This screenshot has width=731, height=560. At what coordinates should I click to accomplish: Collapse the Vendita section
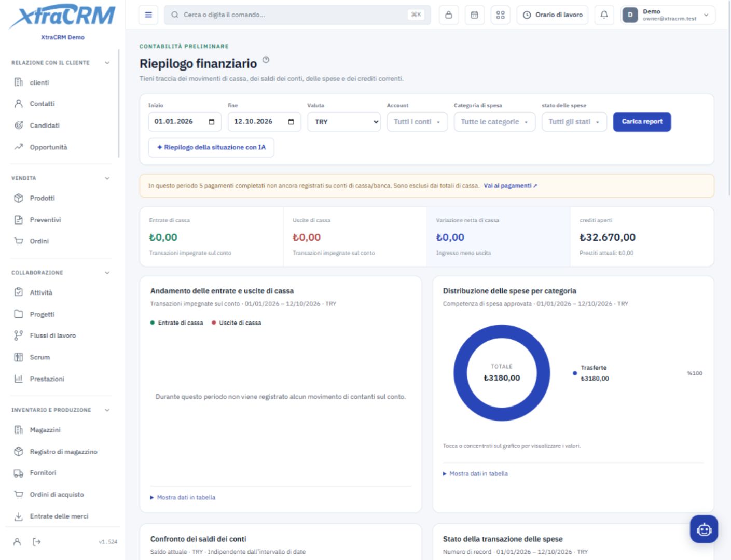coord(107,178)
